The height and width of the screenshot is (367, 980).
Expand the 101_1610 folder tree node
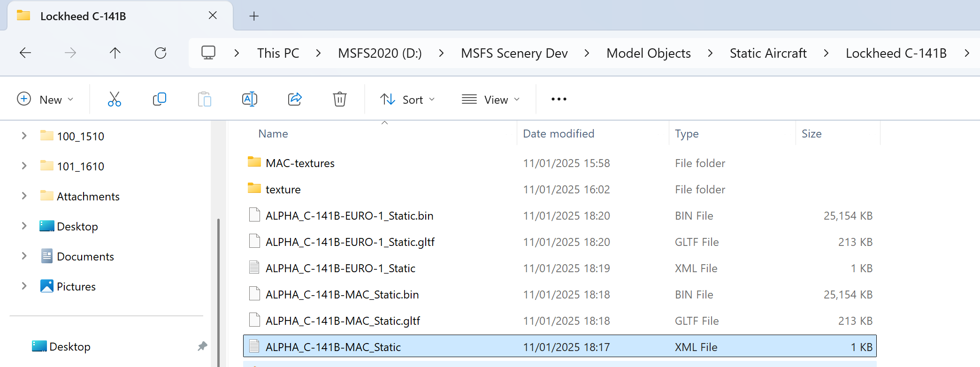pyautogui.click(x=24, y=166)
